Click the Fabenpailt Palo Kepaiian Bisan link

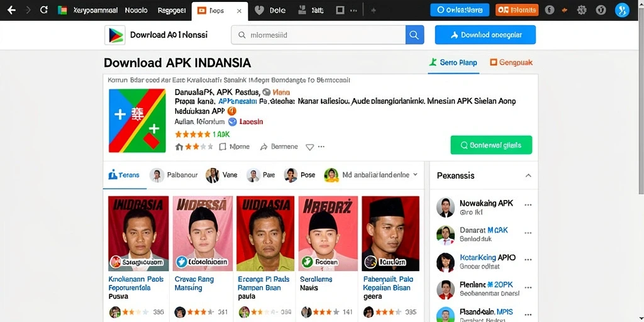click(389, 284)
